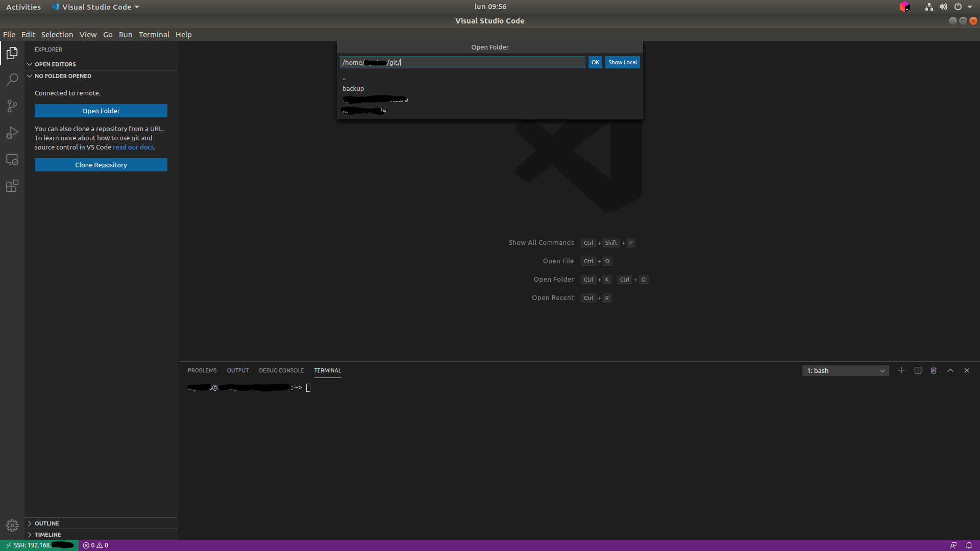Split the terminal panel

pyautogui.click(x=918, y=370)
